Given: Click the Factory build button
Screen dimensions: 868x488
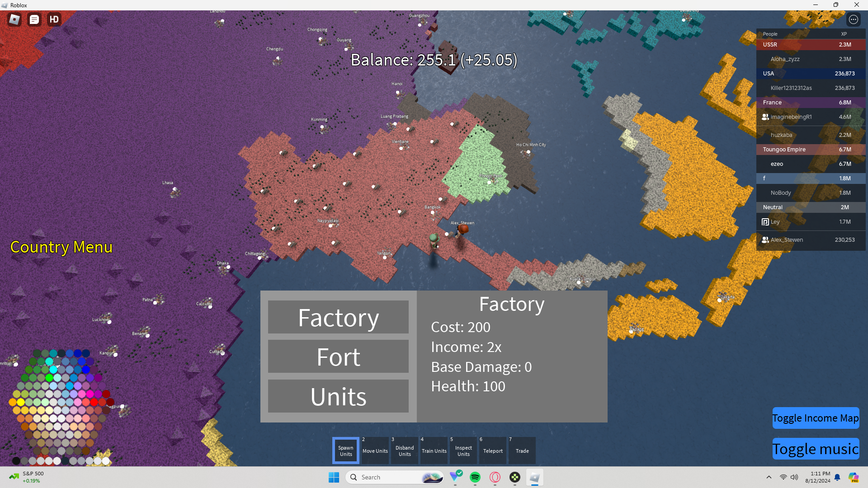Looking at the screenshot, I should pos(338,317).
